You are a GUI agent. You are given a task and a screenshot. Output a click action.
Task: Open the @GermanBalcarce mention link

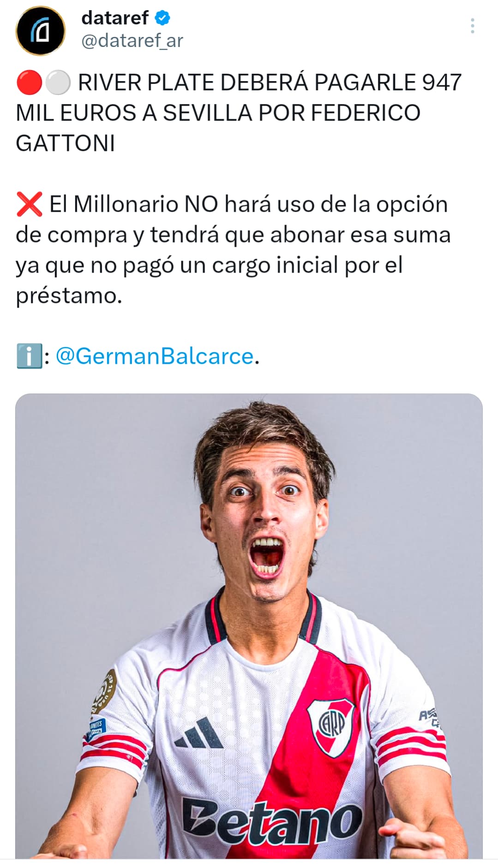(155, 356)
